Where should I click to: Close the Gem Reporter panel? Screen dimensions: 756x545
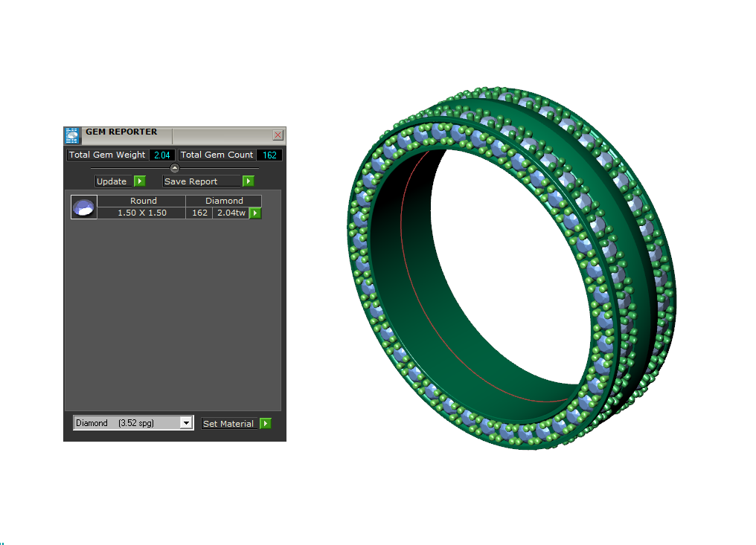tap(278, 135)
